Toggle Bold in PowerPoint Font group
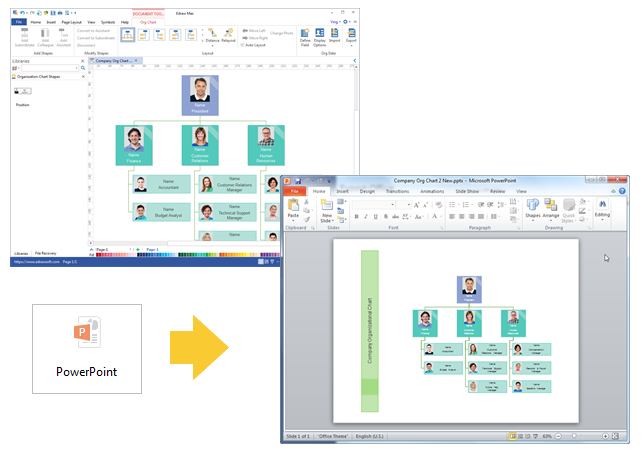The image size is (641, 453). point(356,217)
